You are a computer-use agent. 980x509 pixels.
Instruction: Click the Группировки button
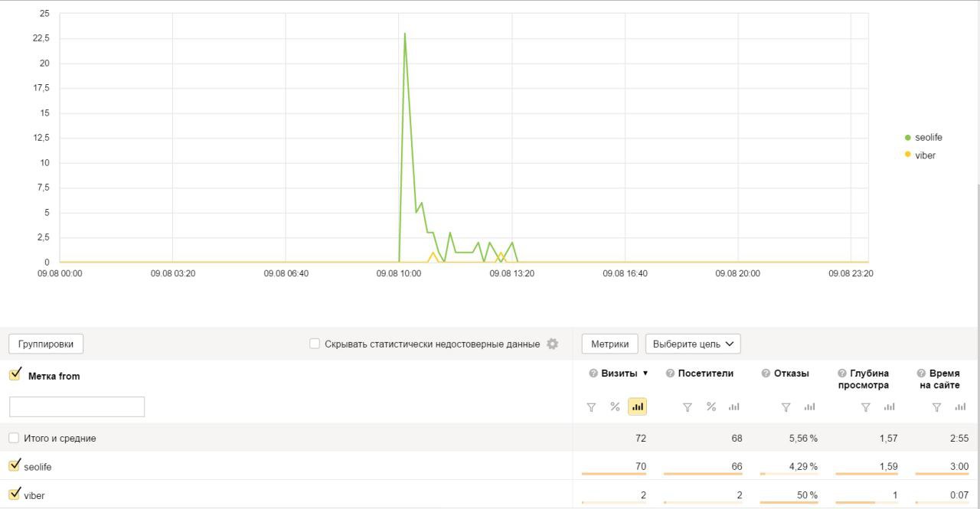tap(46, 344)
